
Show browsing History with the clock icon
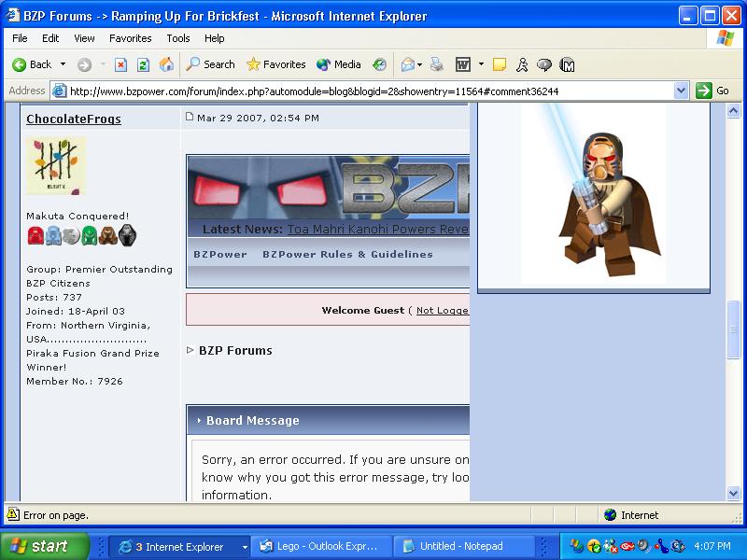(x=380, y=64)
